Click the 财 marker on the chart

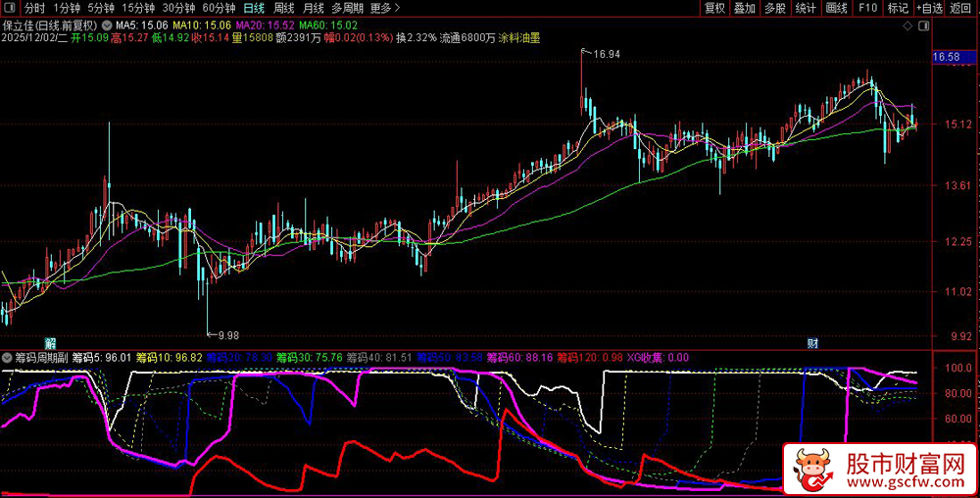click(x=812, y=343)
